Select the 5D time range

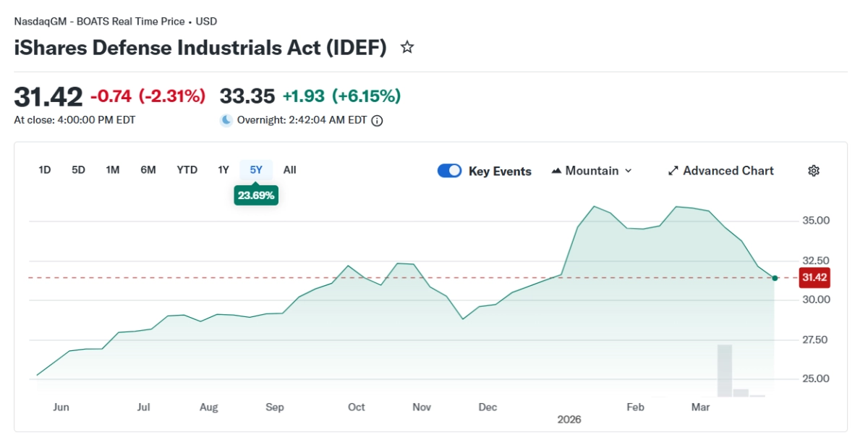coord(78,170)
